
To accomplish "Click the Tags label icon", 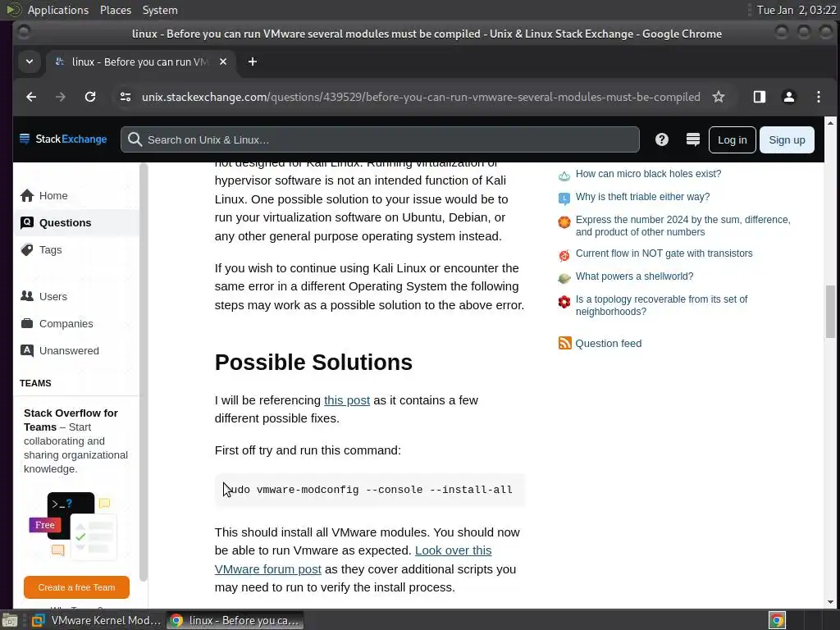I will [x=27, y=249].
